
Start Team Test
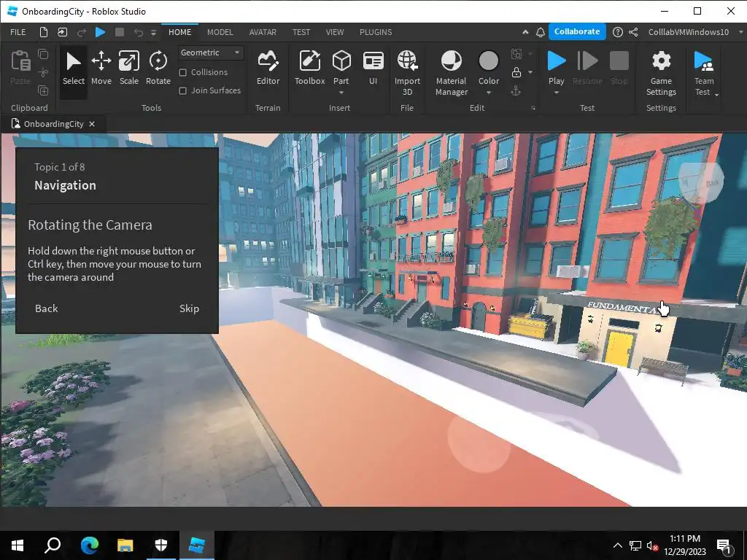(x=704, y=73)
